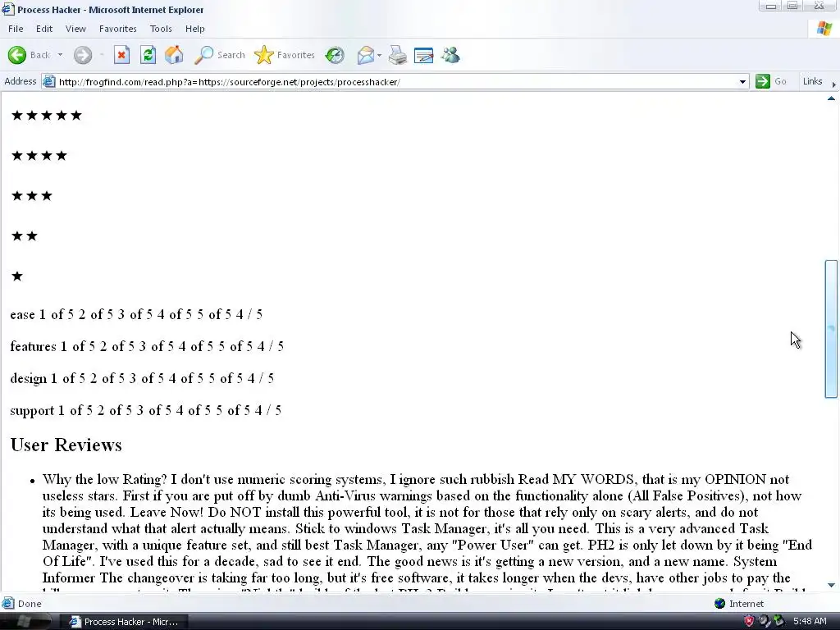
Task: Click the Windows flag logo throbber
Action: (x=824, y=29)
